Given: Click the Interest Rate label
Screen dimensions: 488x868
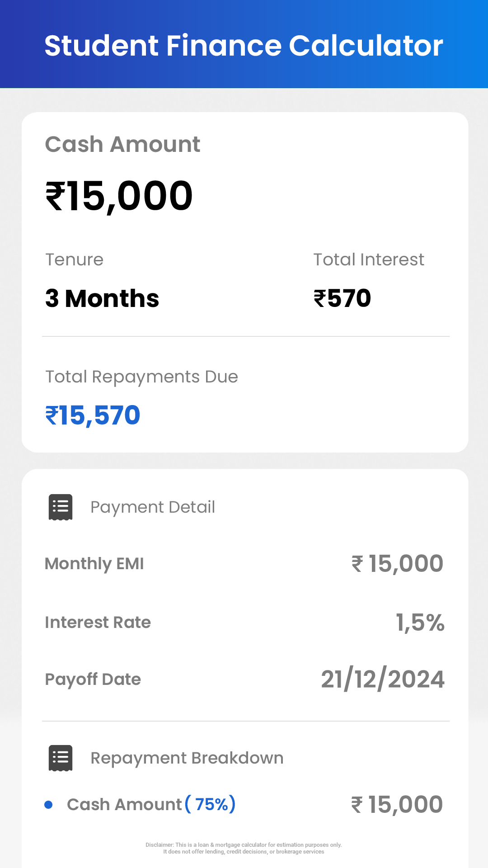Looking at the screenshot, I should tap(98, 623).
